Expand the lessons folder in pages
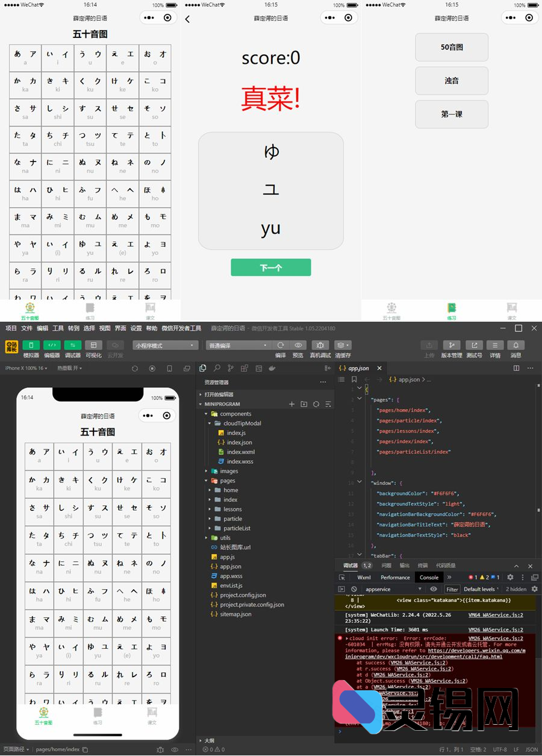The width and height of the screenshot is (542, 756). click(x=232, y=509)
